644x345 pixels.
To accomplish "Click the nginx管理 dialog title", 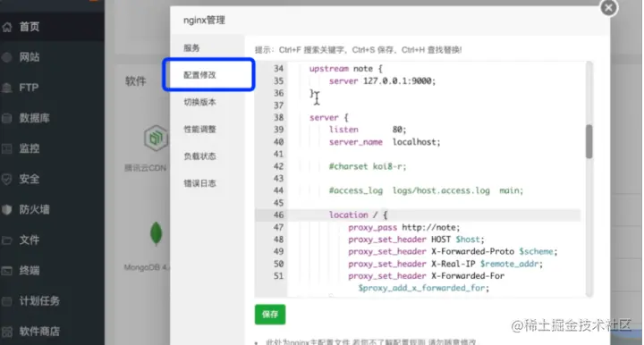I will click(x=204, y=20).
